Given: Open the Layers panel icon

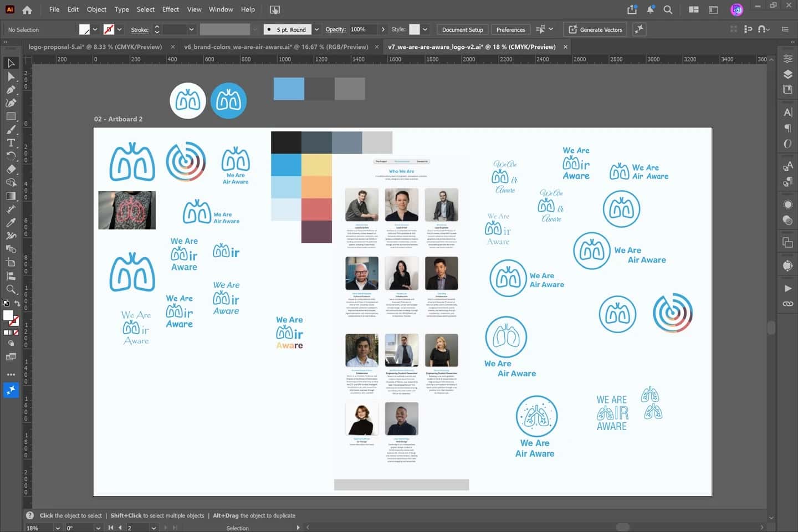Looking at the screenshot, I should pos(787,74).
